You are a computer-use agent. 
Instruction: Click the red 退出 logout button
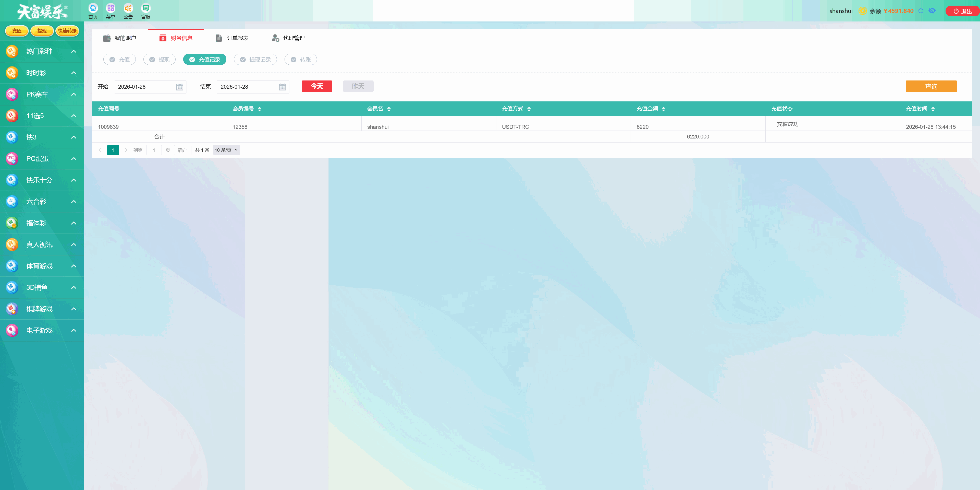(x=962, y=11)
